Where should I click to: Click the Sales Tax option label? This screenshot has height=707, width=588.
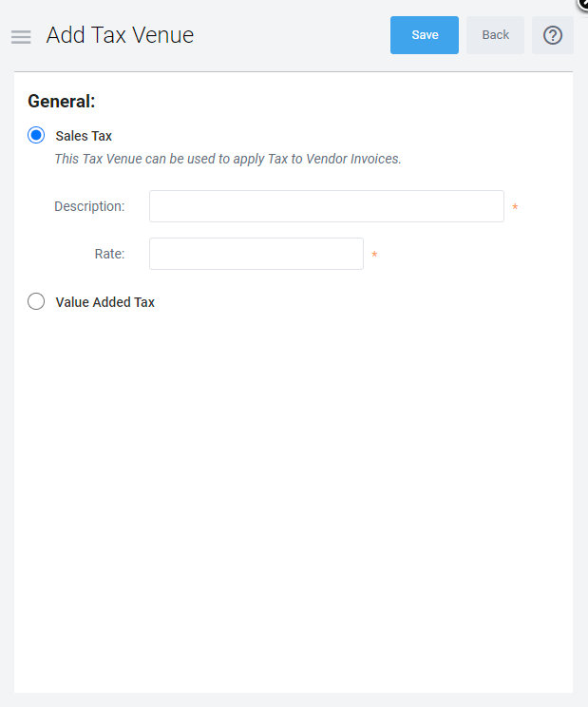[x=84, y=136]
